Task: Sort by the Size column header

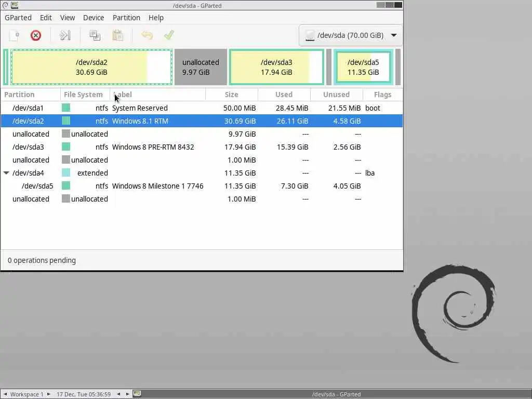Action: click(x=232, y=95)
